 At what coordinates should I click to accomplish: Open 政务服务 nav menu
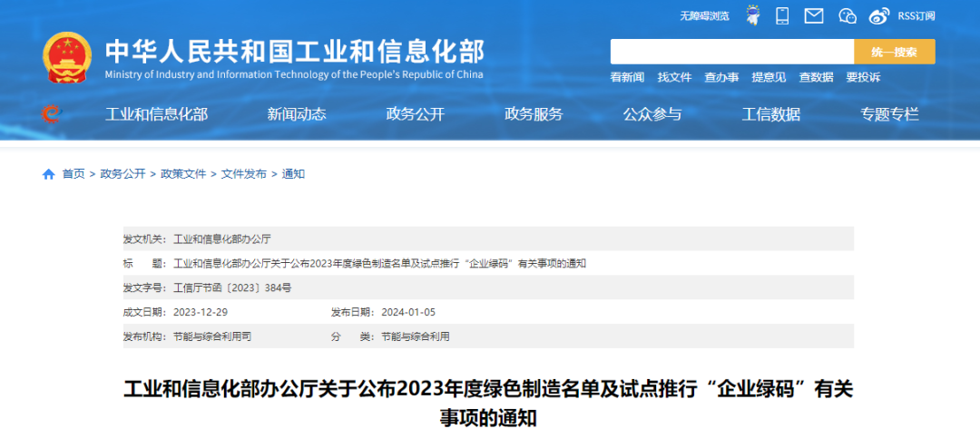[x=534, y=114]
